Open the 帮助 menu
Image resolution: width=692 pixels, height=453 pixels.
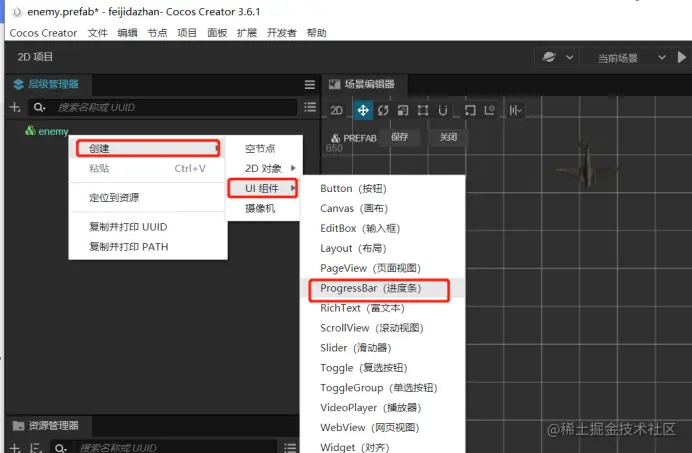point(316,33)
